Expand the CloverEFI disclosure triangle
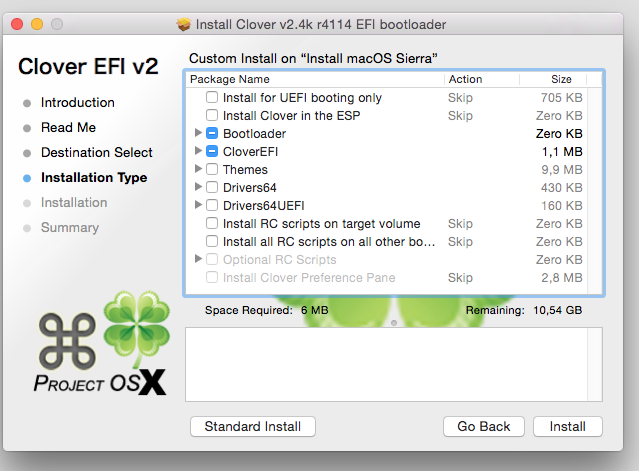639x471 pixels. pos(198,151)
